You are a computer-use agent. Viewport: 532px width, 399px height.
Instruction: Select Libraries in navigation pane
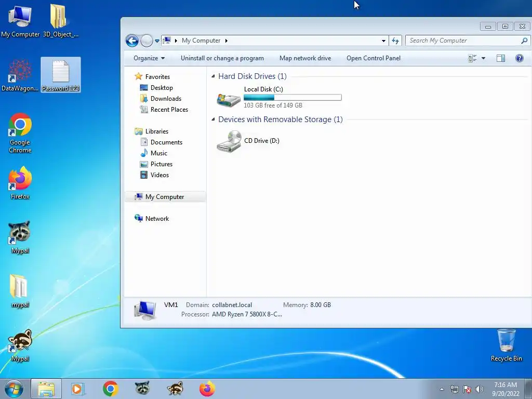tap(151, 131)
